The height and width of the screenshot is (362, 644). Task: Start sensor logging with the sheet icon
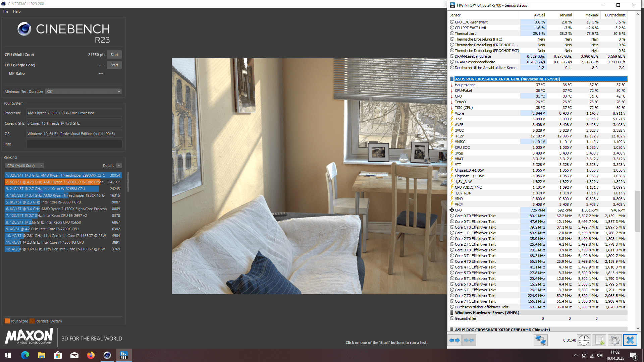point(599,340)
